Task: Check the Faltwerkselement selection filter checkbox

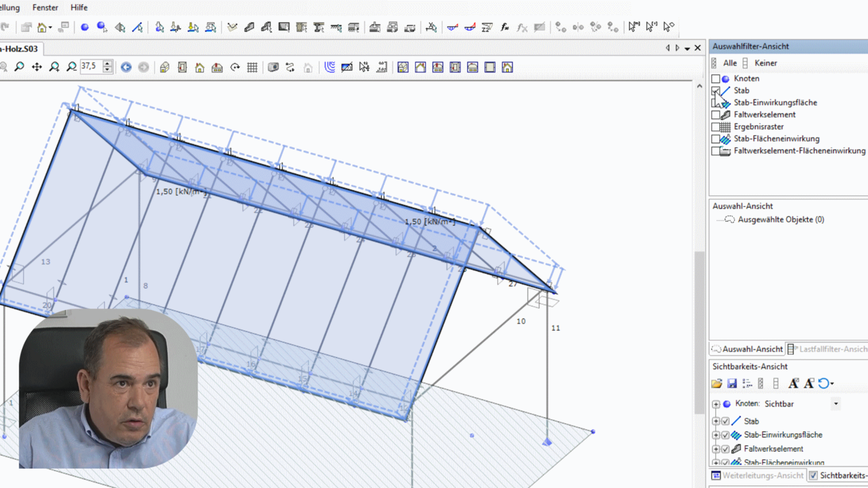Action: click(x=716, y=115)
